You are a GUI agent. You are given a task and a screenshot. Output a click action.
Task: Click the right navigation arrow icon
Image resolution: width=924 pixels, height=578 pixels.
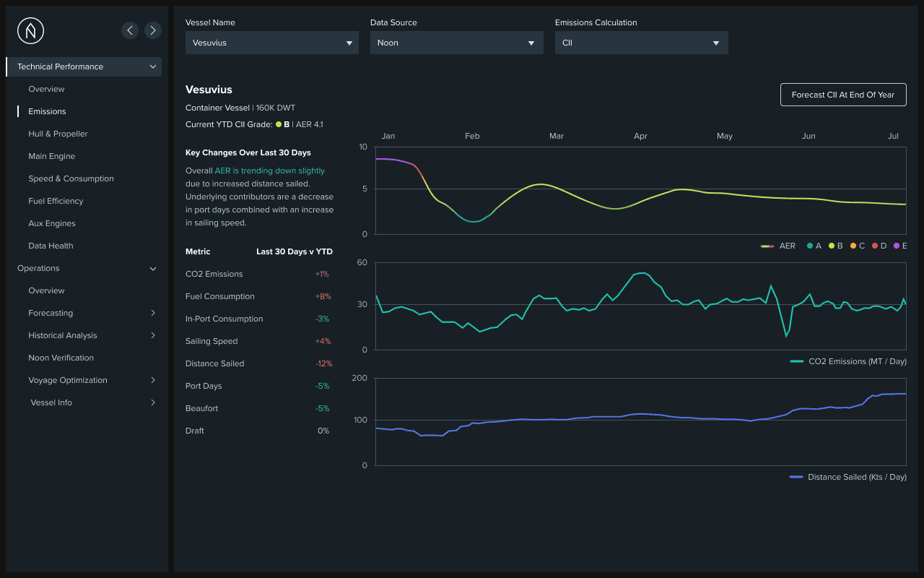153,30
